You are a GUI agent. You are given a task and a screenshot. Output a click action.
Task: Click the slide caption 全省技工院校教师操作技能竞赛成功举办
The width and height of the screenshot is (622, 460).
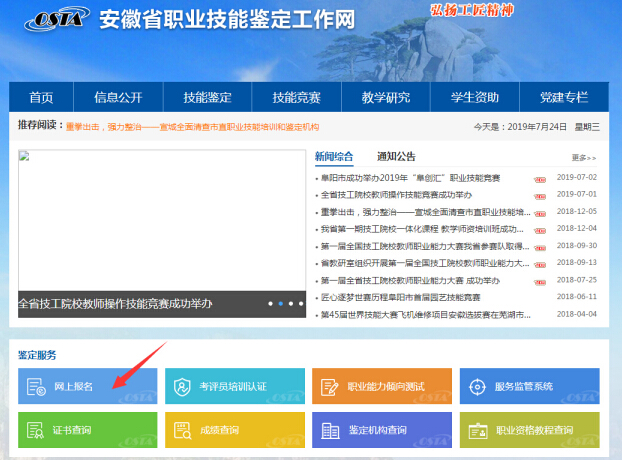pyautogui.click(x=115, y=304)
